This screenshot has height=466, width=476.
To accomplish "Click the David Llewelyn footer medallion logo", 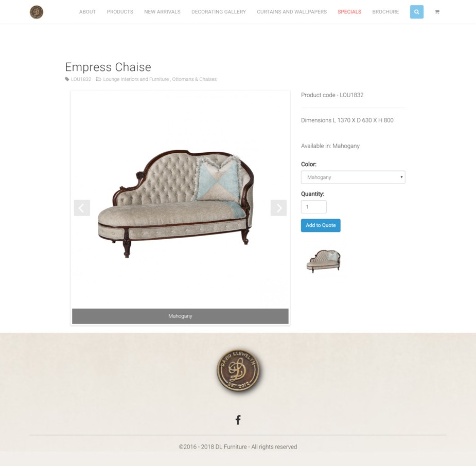I will coord(238,370).
